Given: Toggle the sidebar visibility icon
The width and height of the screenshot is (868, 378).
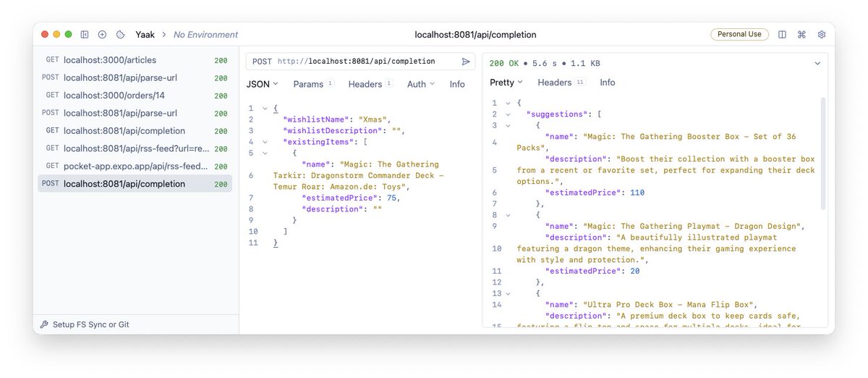Looking at the screenshot, I should (85, 34).
